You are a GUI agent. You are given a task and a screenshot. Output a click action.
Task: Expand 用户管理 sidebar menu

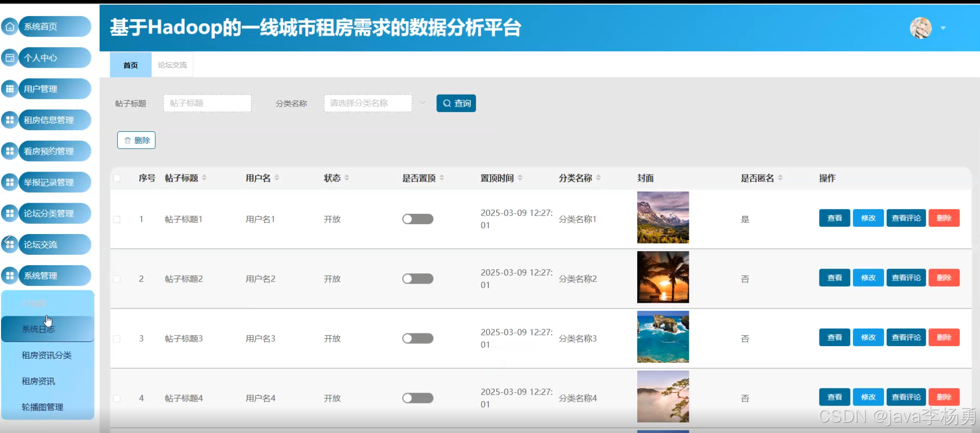[55, 89]
